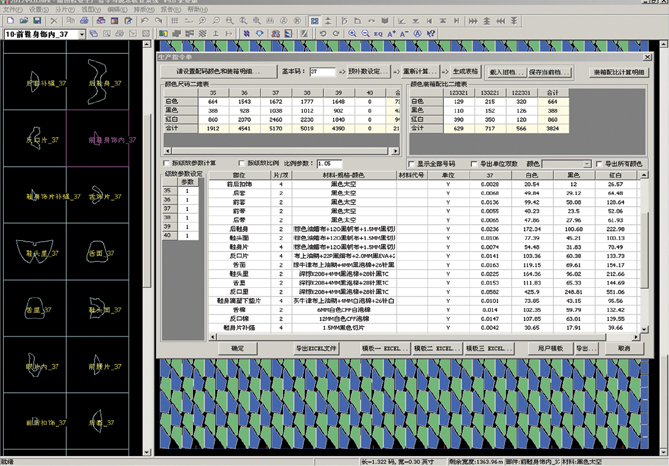Open the 编辑 menu

(x=117, y=9)
